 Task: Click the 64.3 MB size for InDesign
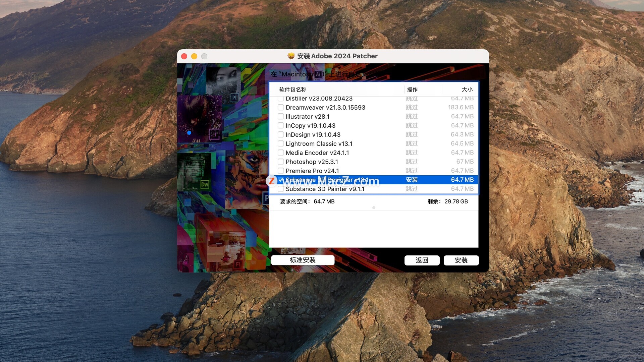tap(462, 135)
